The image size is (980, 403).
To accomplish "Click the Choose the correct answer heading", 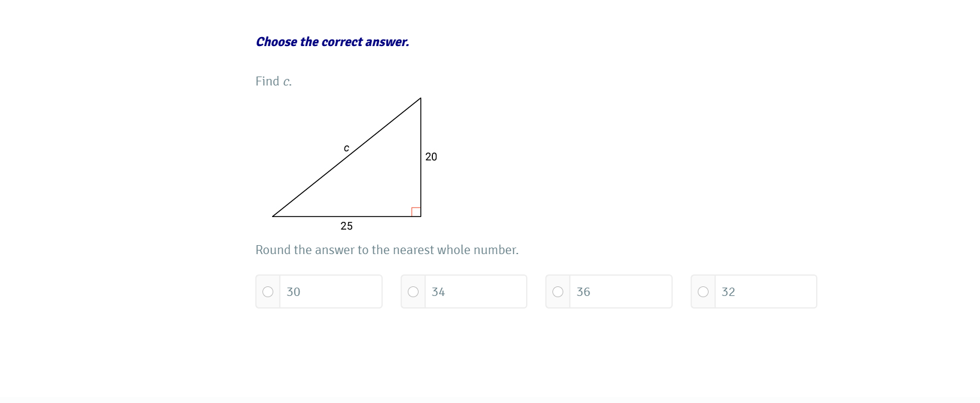I will 332,42.
